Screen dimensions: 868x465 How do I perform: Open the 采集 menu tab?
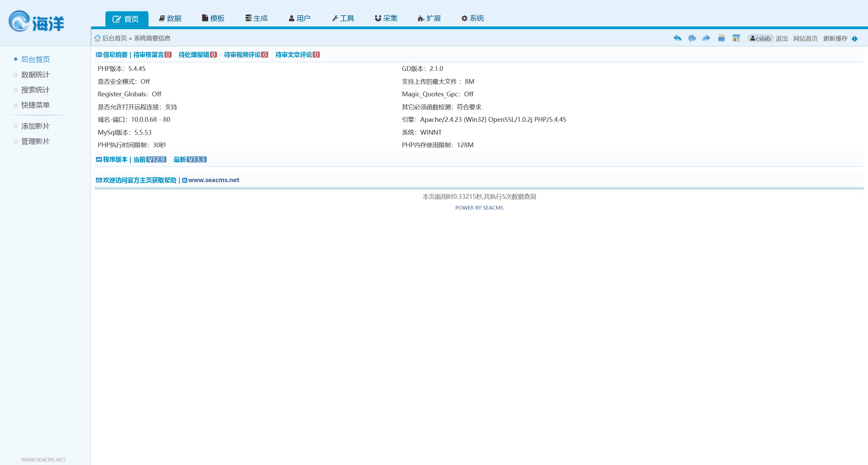pyautogui.click(x=386, y=18)
